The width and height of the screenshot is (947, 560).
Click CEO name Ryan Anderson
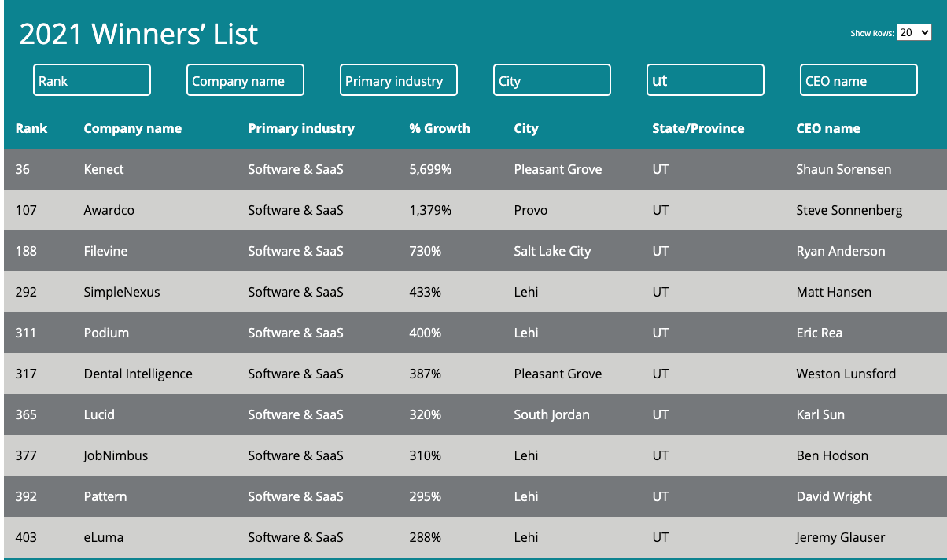[841, 251]
